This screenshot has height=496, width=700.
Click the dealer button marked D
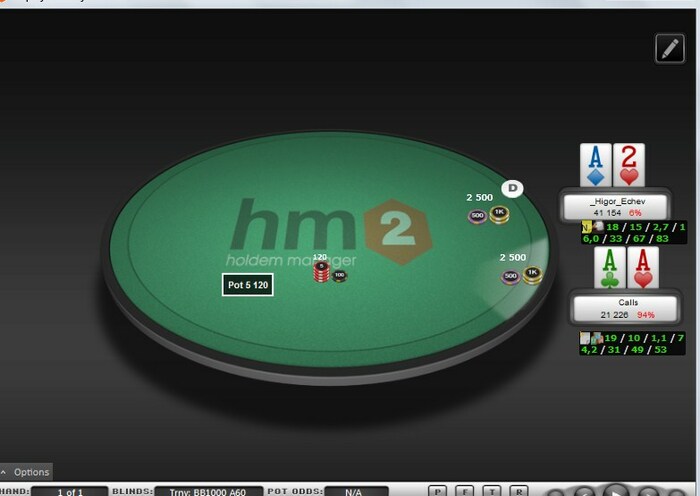pos(512,188)
